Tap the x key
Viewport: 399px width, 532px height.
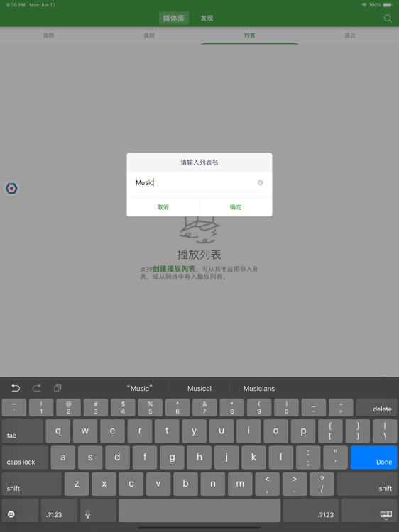[x=104, y=484]
